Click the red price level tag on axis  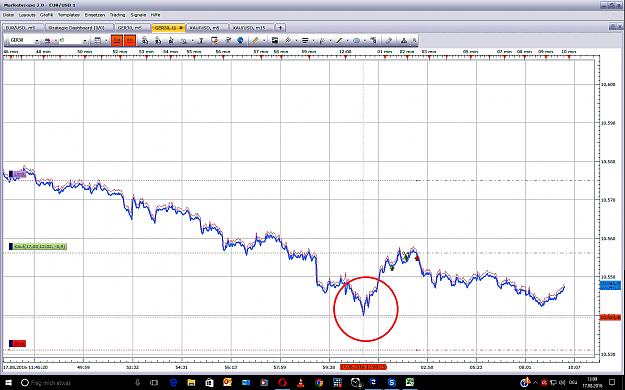pos(610,317)
